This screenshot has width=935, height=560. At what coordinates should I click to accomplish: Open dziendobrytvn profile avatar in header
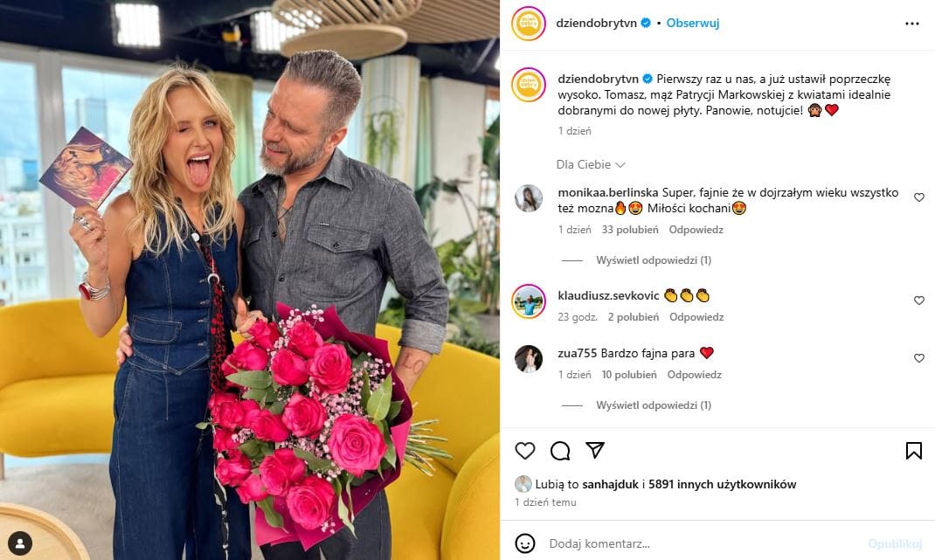coord(529,24)
